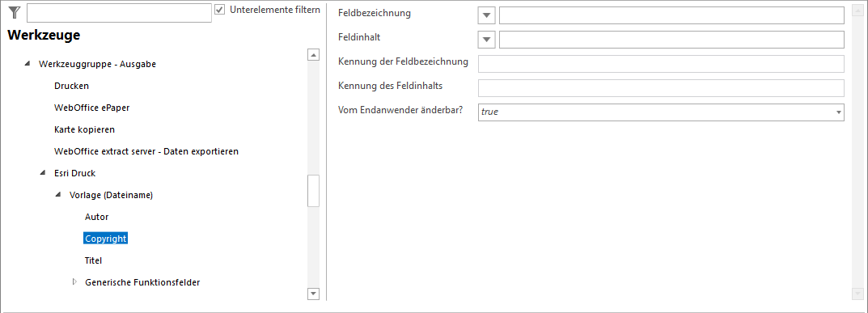Click Vom Endanwender änderbar? label
The width and height of the screenshot is (868, 313).
click(x=400, y=109)
